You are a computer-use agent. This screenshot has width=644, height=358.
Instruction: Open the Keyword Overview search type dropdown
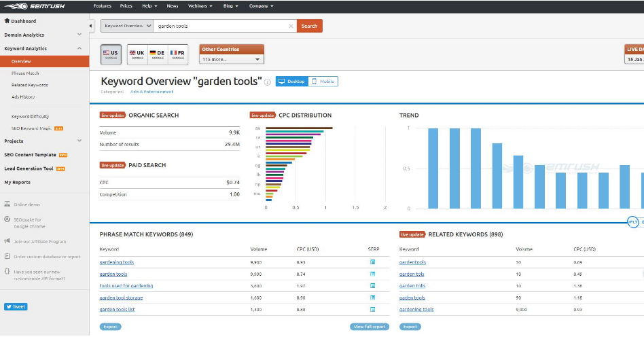(x=126, y=26)
